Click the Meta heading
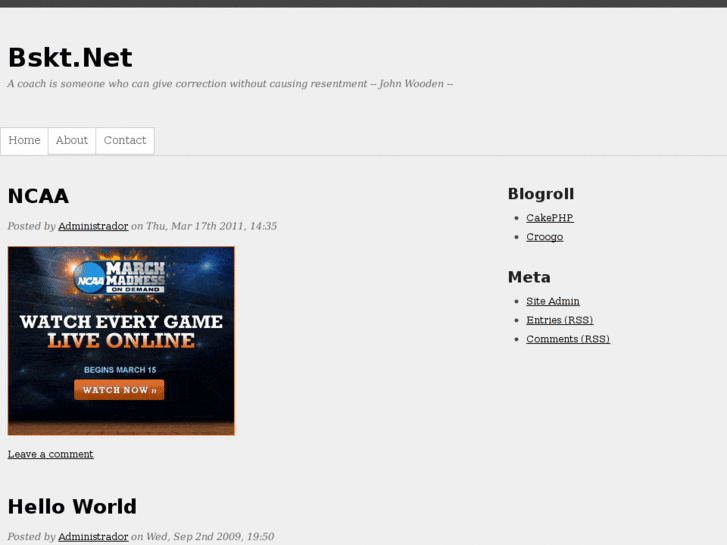727x545 pixels. 529,277
